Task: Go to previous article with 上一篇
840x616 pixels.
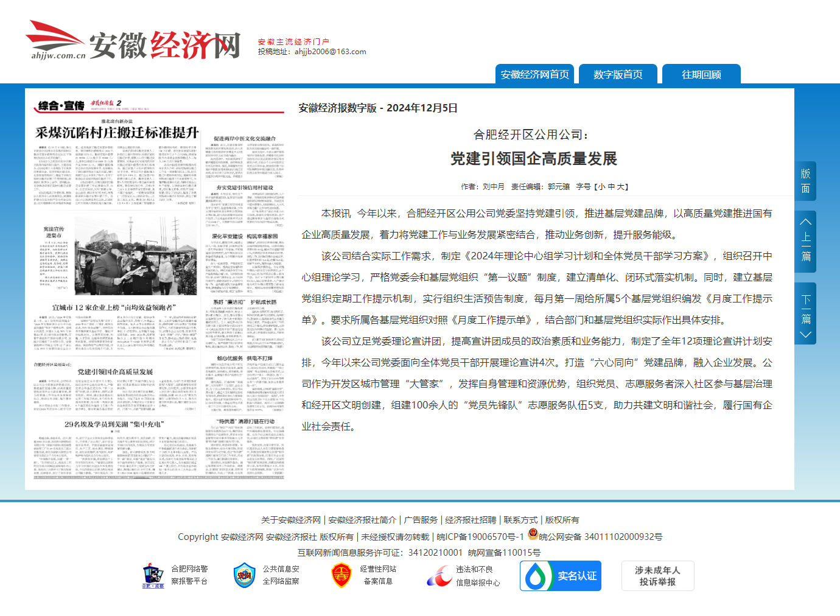Action: [805, 238]
